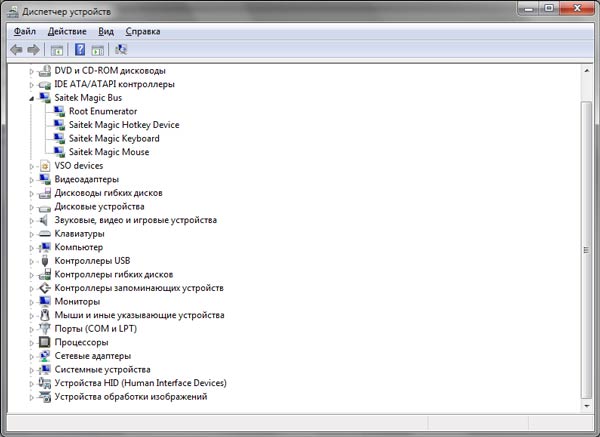This screenshot has width=600, height=437.
Task: Click the Контроллеры USB plug icon
Action: point(45,261)
